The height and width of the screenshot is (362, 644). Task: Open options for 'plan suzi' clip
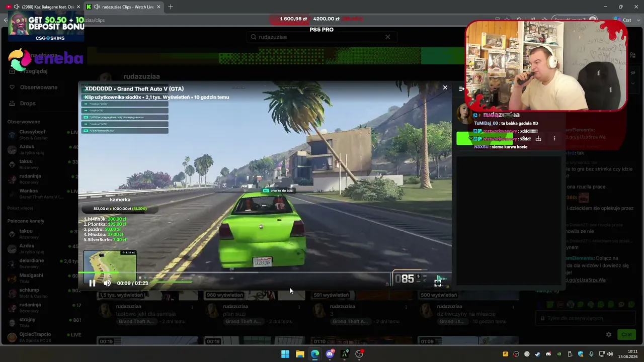click(x=299, y=306)
